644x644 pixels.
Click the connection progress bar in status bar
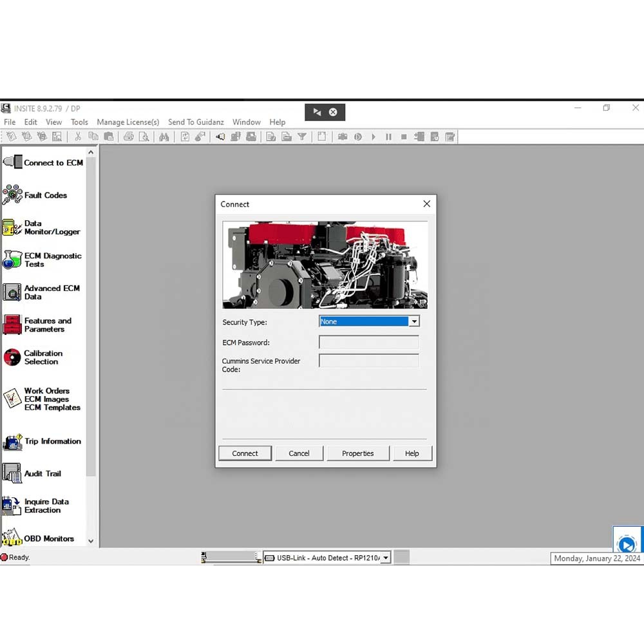point(231,557)
